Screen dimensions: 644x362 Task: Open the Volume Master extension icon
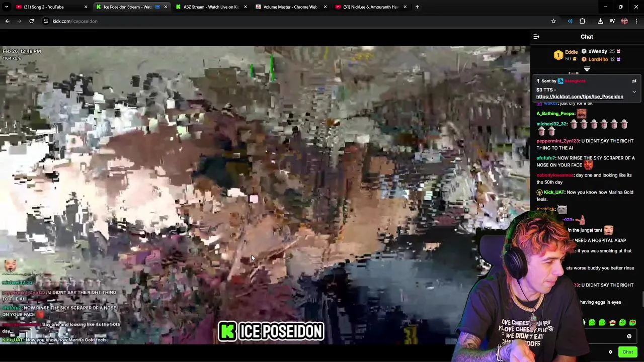(570, 21)
